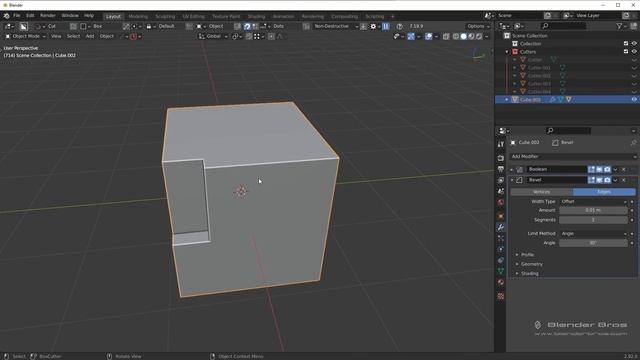Click the BoxCutter settings gear icon
640x360 pixels.
[373, 26]
